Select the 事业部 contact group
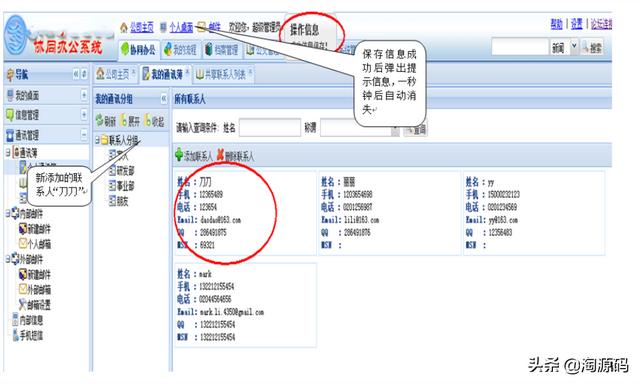Screen dimensions: 640x384 [x=125, y=186]
